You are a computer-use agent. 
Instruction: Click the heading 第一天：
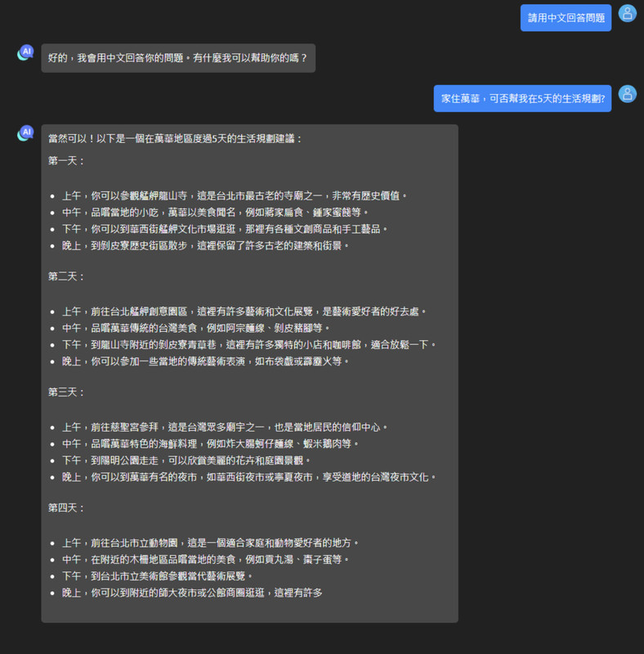pos(66,161)
